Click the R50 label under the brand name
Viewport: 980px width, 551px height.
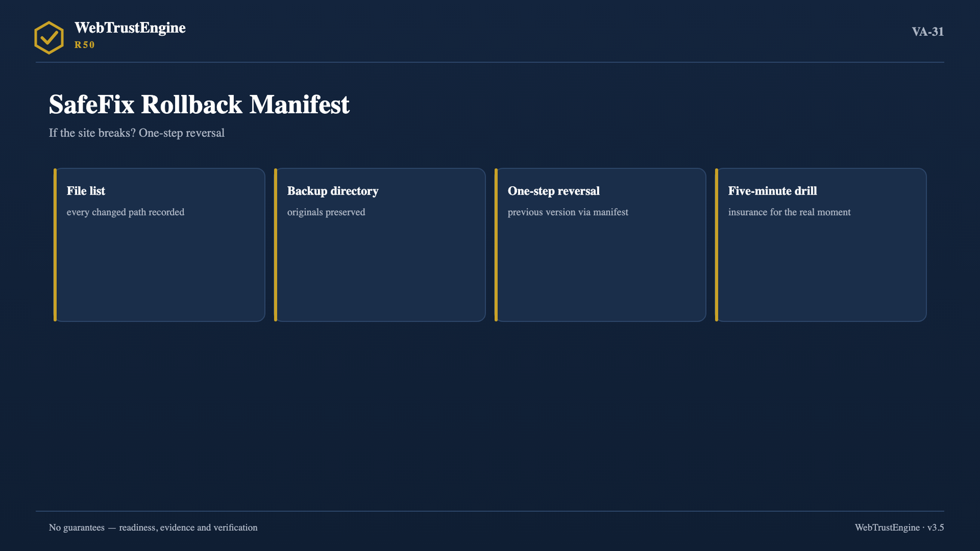click(85, 45)
